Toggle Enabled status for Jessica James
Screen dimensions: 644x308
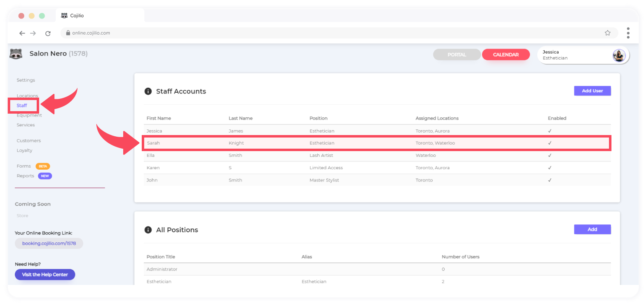point(550,131)
